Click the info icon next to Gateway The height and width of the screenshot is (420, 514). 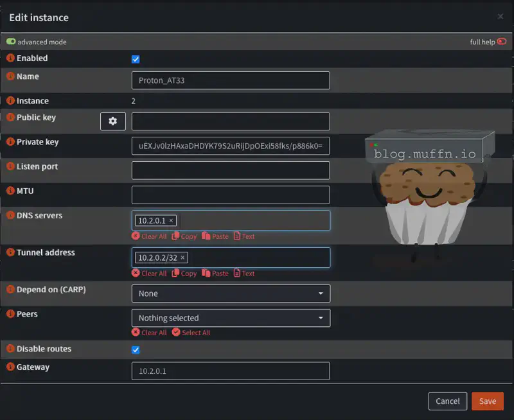click(x=10, y=367)
